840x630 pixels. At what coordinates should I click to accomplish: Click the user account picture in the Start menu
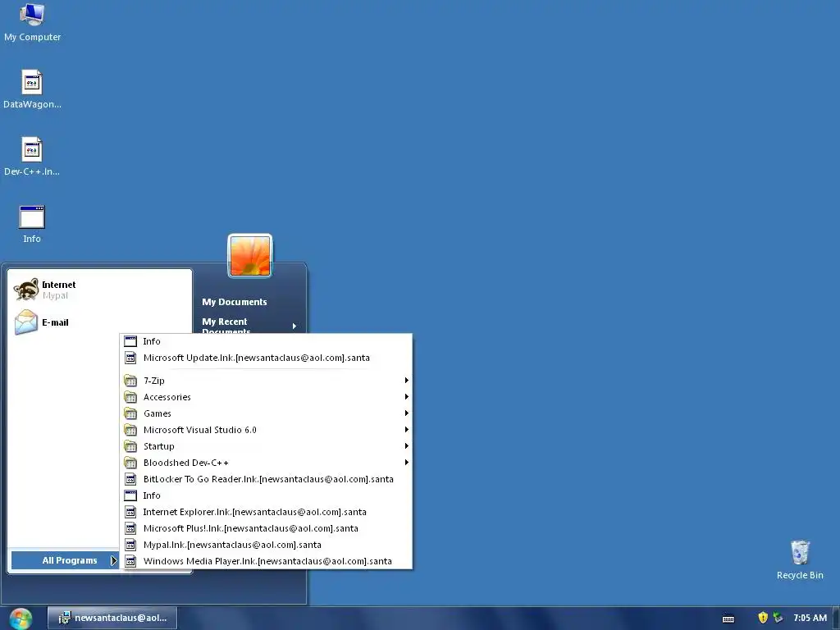point(250,256)
